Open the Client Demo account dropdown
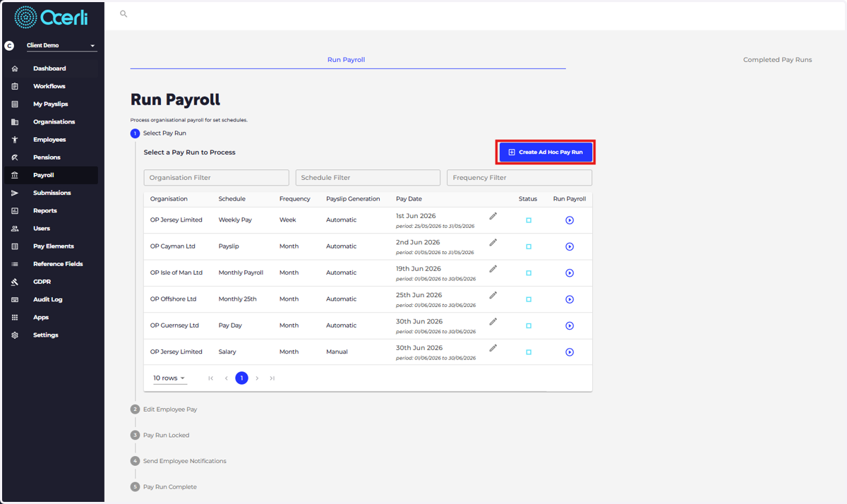Viewport: 847px width, 504px height. tap(61, 45)
